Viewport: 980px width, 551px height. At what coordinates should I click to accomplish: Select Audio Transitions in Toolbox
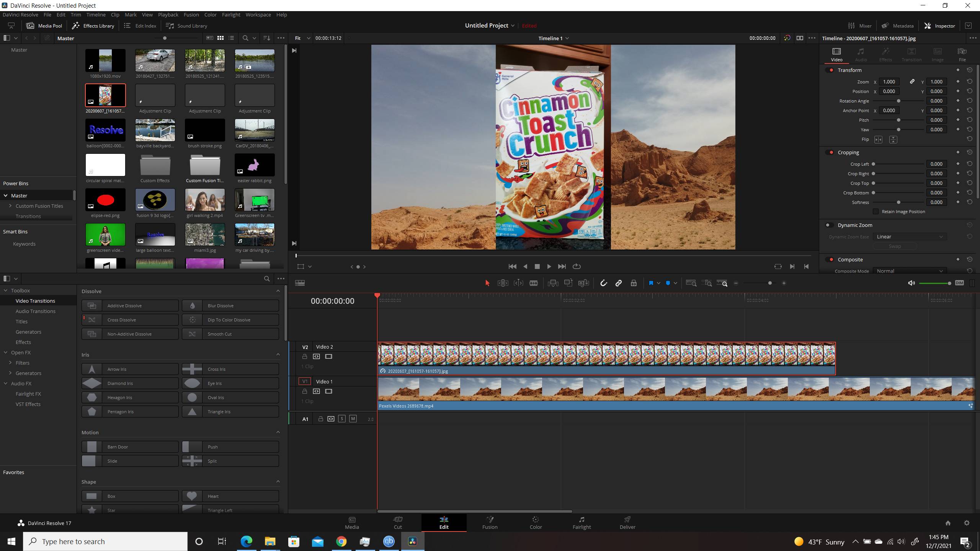[35, 311]
